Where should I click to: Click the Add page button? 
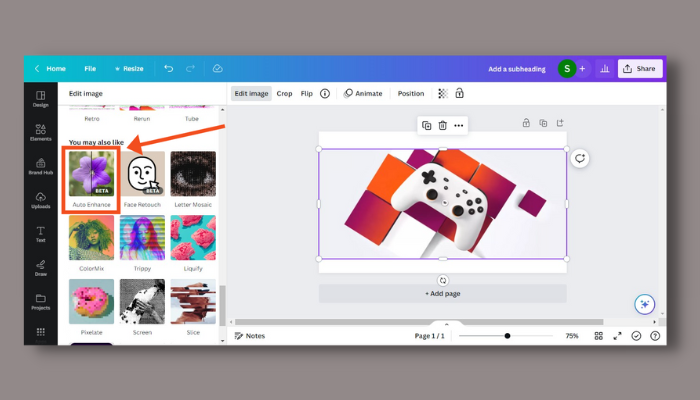pos(443,294)
